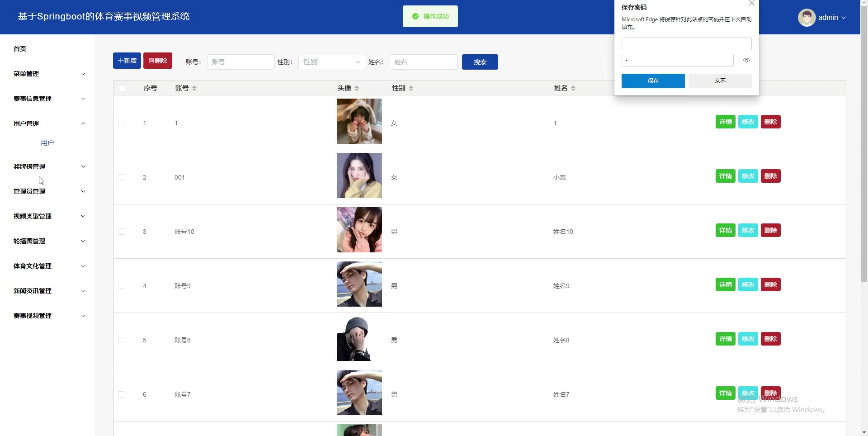Image resolution: width=868 pixels, height=436 pixels.
Task: Open the 性别 filter dropdown
Action: coord(332,62)
